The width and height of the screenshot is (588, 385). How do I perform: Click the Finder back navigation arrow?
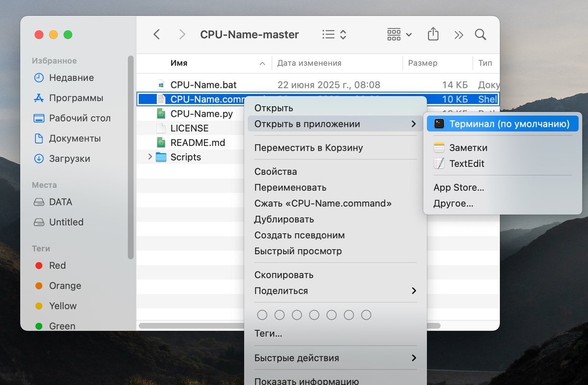(x=156, y=34)
